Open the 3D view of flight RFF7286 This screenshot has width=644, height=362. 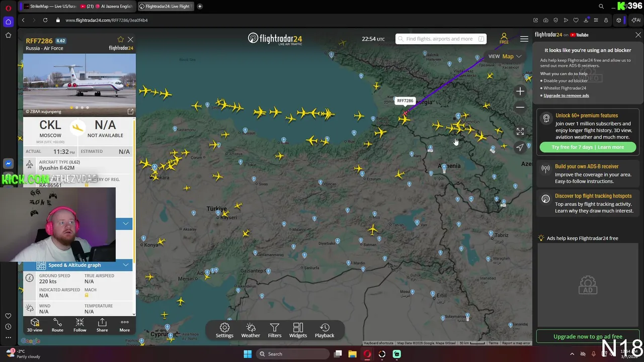(35, 325)
